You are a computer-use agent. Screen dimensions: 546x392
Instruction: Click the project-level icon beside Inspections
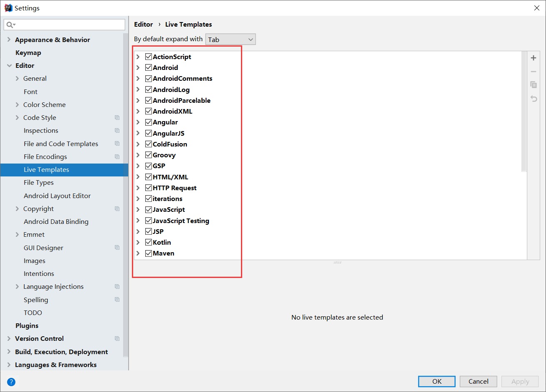[117, 131]
